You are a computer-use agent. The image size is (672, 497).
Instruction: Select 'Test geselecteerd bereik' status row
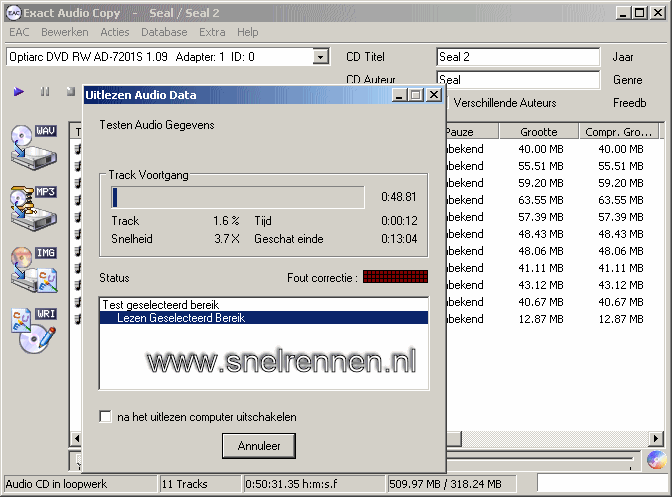[x=264, y=305]
